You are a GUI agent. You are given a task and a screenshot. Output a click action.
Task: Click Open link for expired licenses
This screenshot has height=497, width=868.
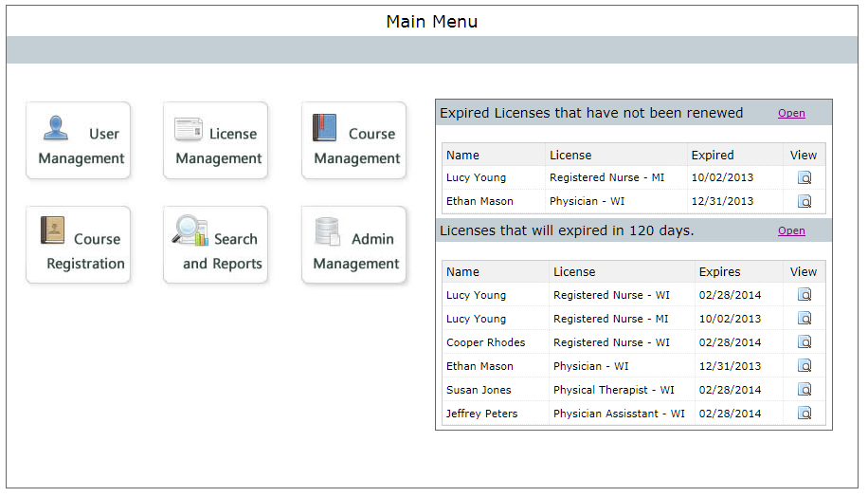coord(791,113)
